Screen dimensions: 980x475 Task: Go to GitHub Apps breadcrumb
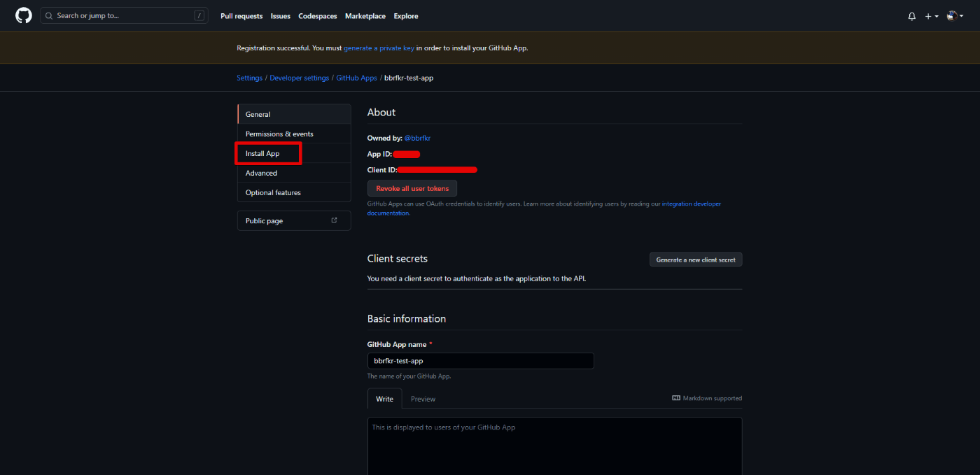tap(356, 78)
